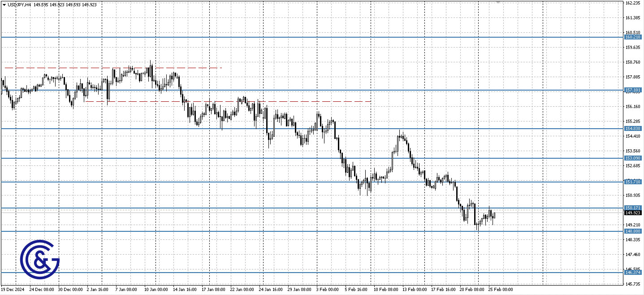Image resolution: width=644 pixels, height=295 pixels.
Task: Click the 160.210 resistance level label
Action: [x=633, y=38]
